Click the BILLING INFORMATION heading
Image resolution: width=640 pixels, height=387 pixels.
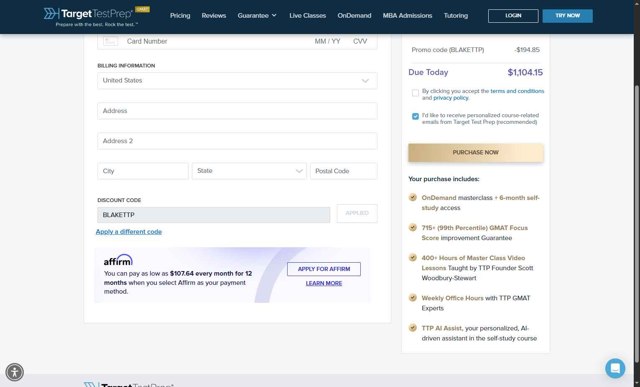126,66
